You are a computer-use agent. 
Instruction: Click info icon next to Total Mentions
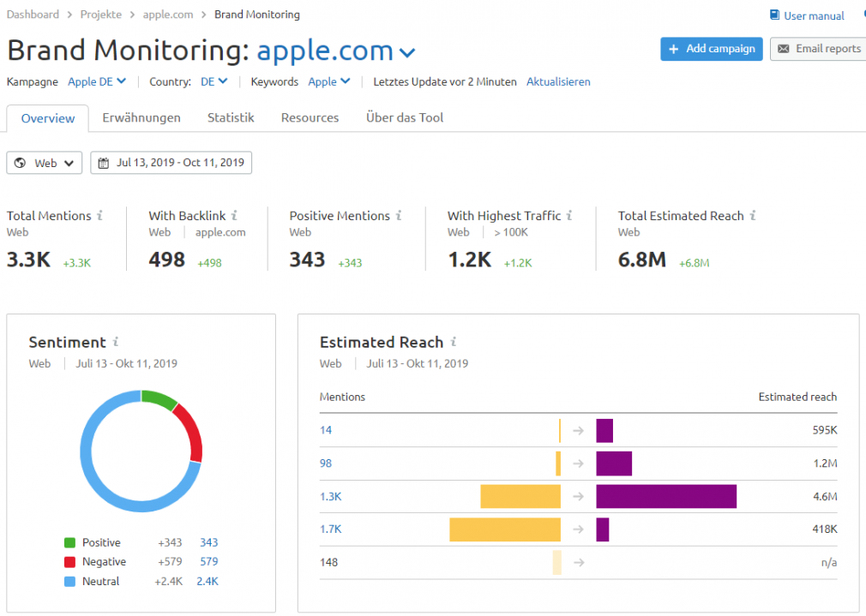[x=100, y=215]
